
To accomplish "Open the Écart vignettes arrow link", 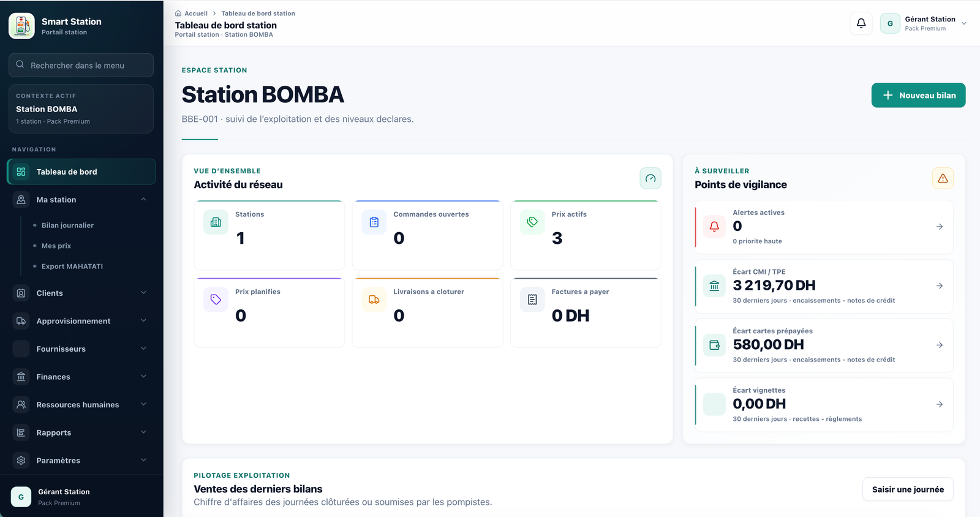I will tap(940, 404).
